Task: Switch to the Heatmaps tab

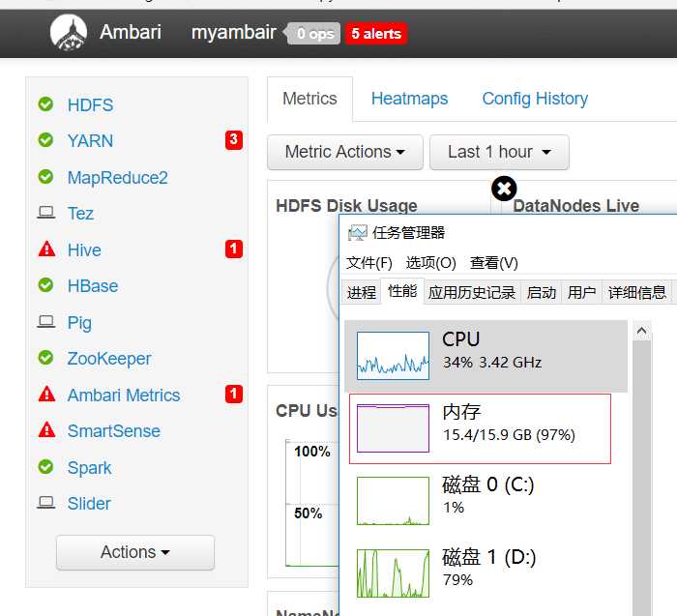Action: 409,99
